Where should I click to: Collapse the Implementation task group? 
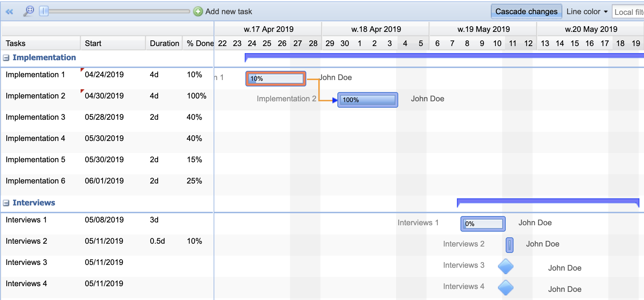click(6, 58)
